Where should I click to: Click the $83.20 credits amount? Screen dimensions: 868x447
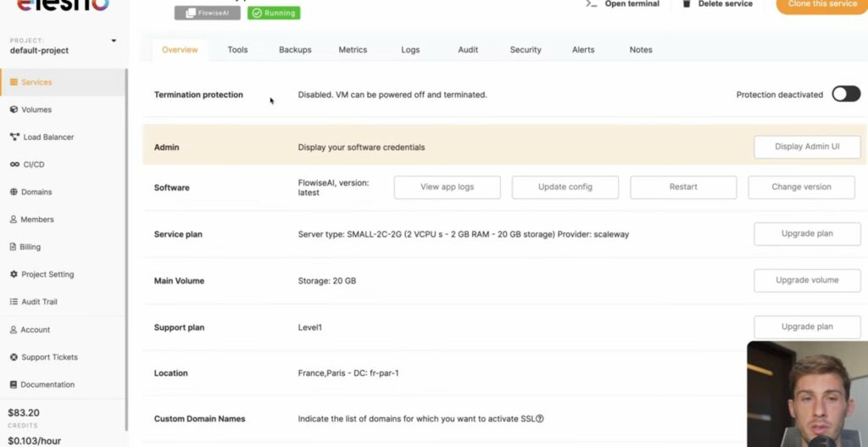[x=24, y=413]
